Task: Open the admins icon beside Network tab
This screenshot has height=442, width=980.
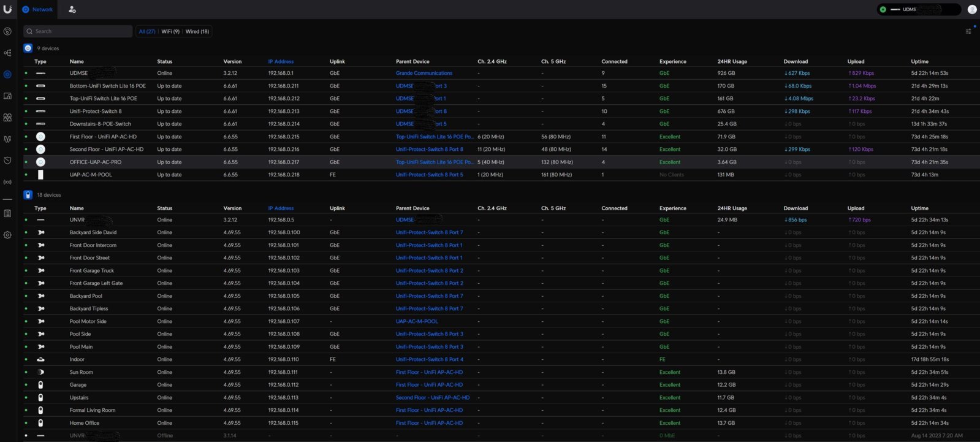Action: pyautogui.click(x=72, y=10)
